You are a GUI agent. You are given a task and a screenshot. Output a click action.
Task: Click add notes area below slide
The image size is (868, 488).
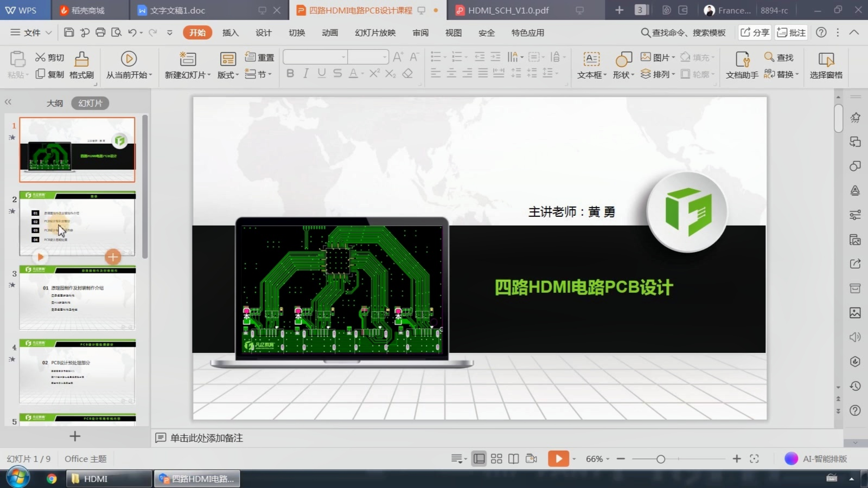point(206,438)
